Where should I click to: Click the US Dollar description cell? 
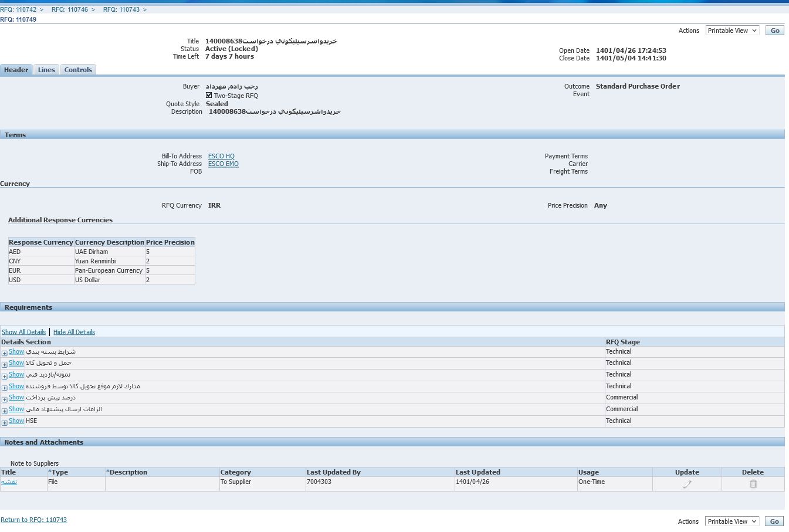(x=109, y=280)
